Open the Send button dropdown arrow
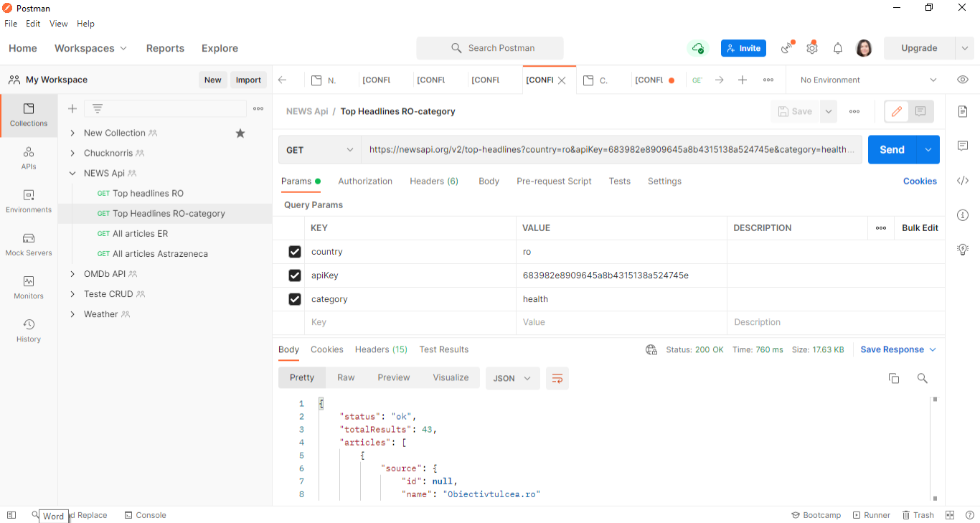The height and width of the screenshot is (523, 980). pyautogui.click(x=928, y=149)
